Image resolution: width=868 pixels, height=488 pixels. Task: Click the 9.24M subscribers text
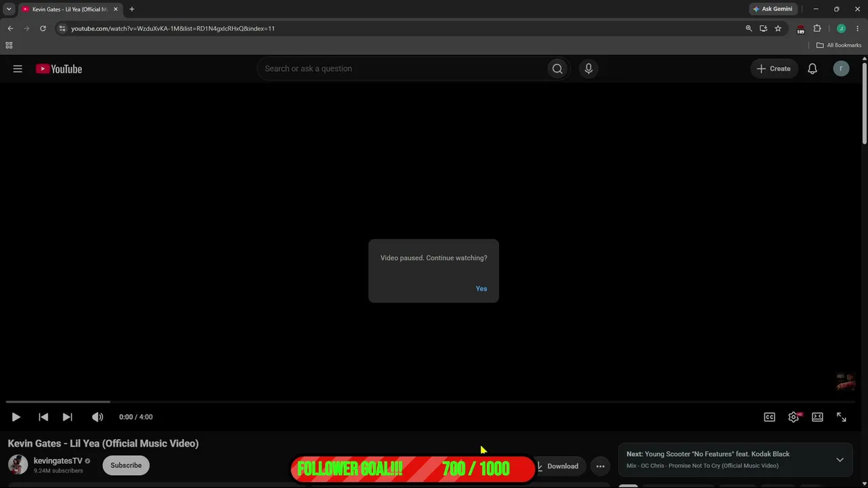pos(58,470)
